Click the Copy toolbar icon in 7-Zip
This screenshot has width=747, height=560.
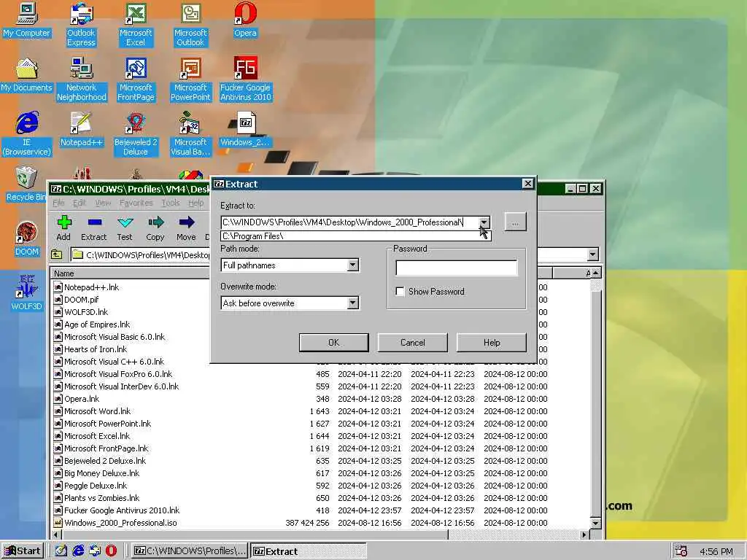pyautogui.click(x=155, y=227)
